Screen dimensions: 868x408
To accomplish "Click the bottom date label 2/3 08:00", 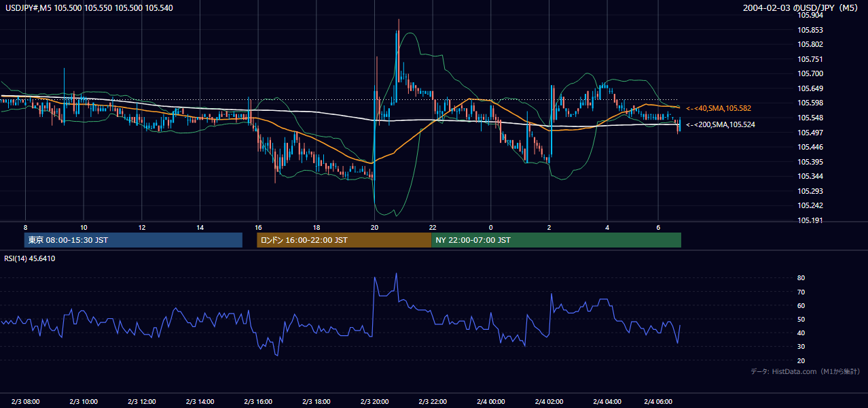I will pos(25,401).
